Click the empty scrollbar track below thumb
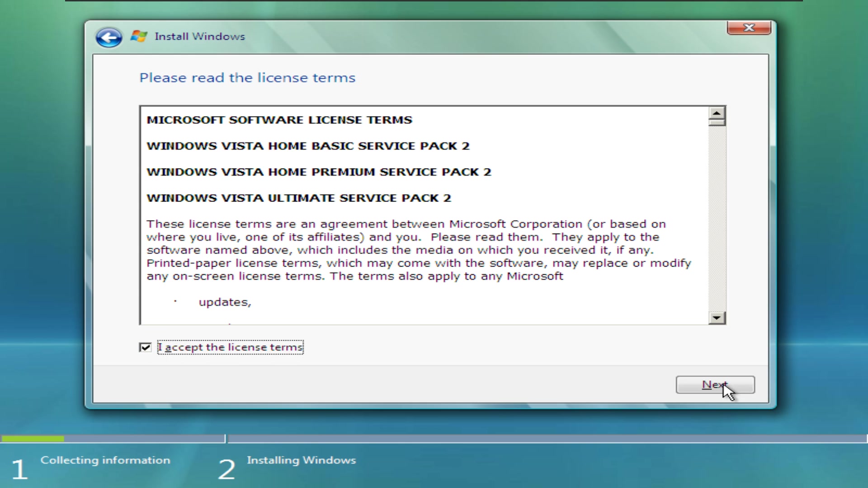 click(x=717, y=217)
